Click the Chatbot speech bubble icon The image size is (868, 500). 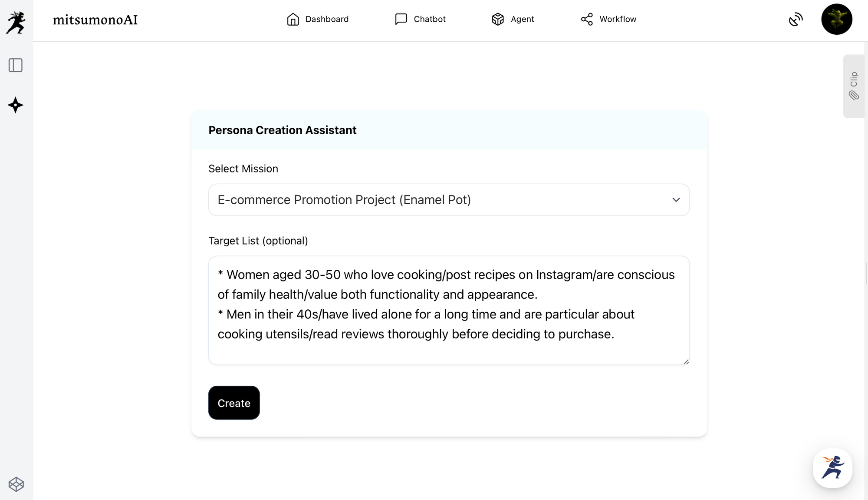pyautogui.click(x=401, y=19)
